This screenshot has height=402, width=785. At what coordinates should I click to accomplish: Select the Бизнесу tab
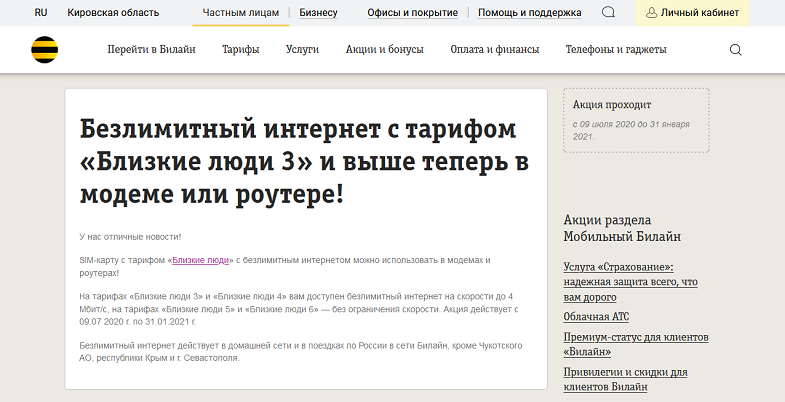pyautogui.click(x=318, y=13)
